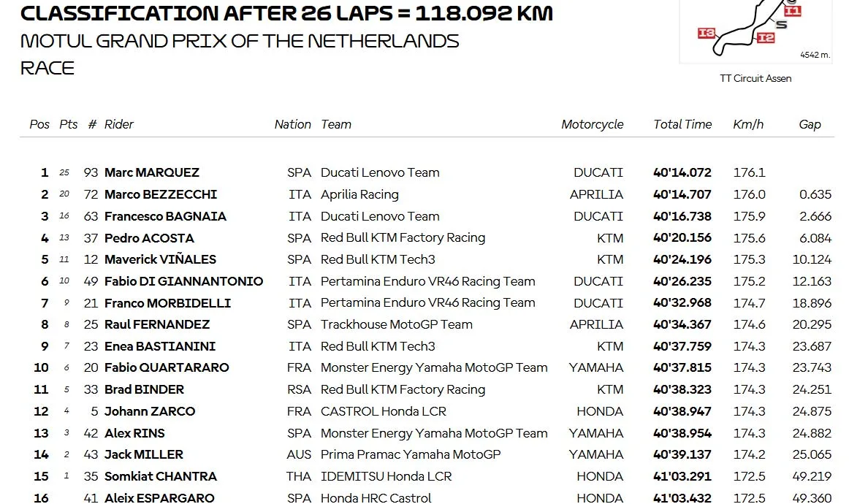Click the Aleix ESPARGARO row

click(x=427, y=498)
